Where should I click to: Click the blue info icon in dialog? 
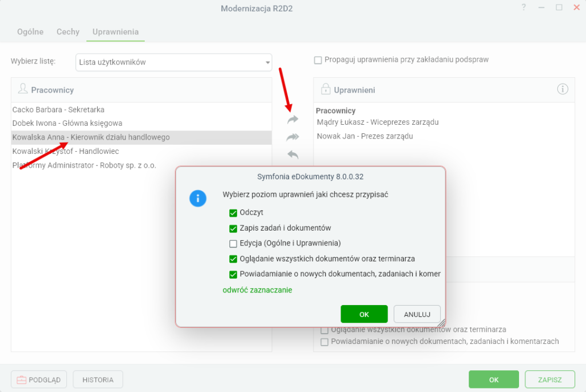point(197,199)
